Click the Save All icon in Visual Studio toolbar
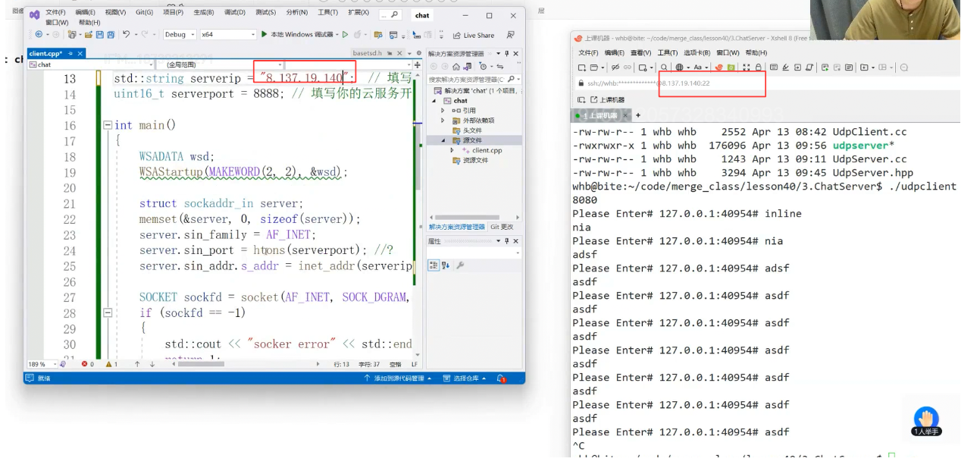980x471 pixels. 111,35
